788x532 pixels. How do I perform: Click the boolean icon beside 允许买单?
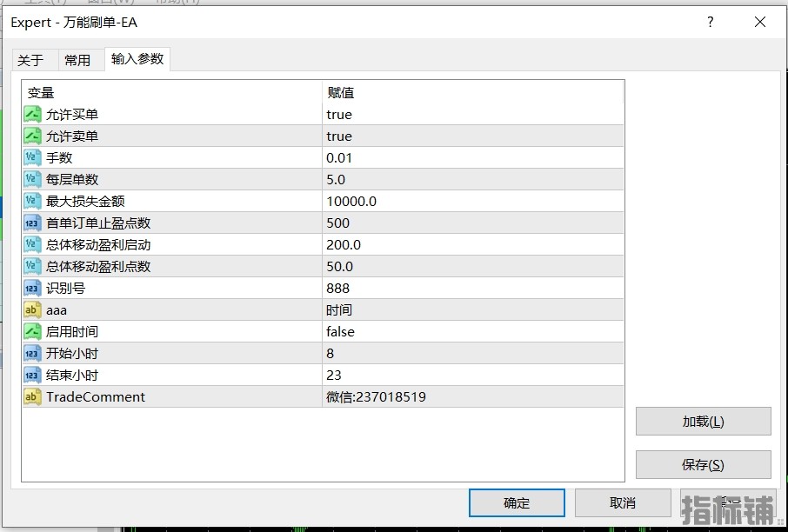(x=32, y=115)
